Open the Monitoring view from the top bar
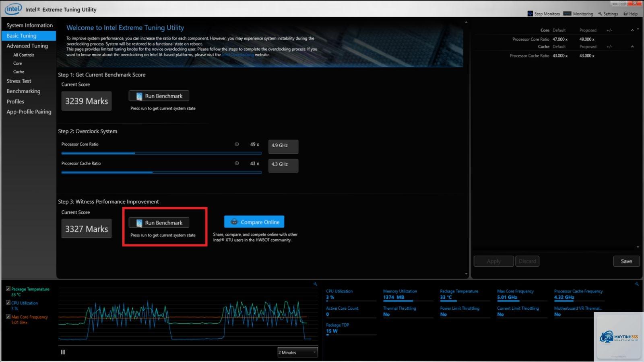Image resolution: width=644 pixels, height=362 pixels. [578, 14]
